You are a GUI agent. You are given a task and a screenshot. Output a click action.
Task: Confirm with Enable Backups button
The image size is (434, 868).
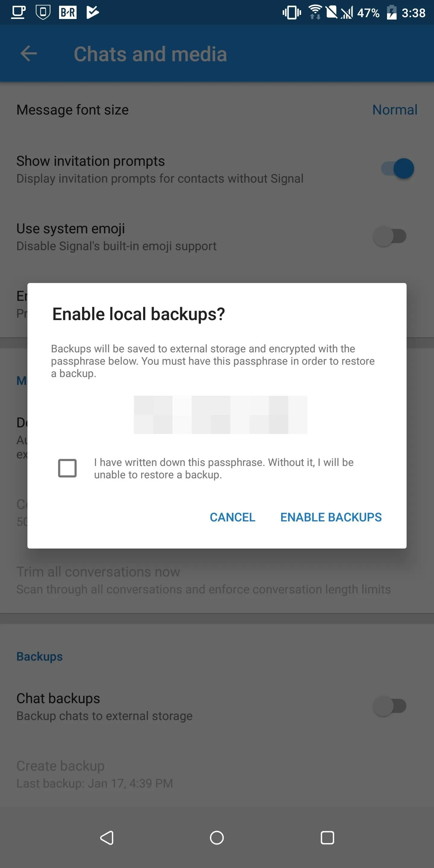point(331,517)
